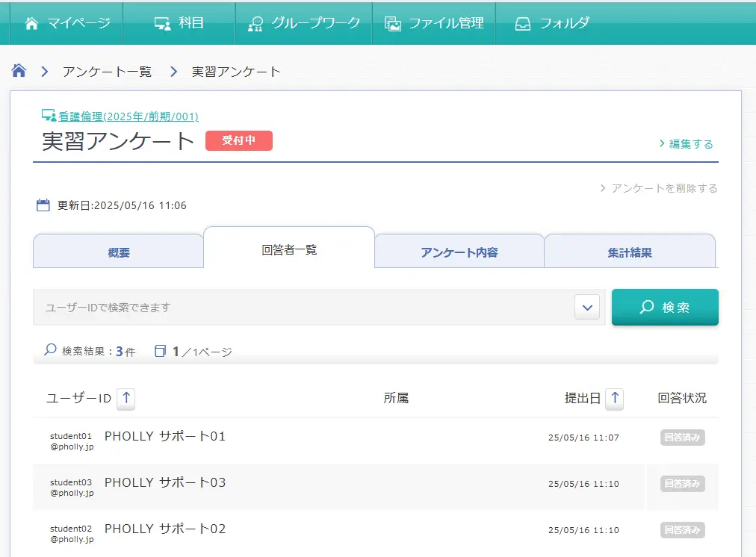Select the student01@pholly.jp user ID
The height and width of the screenshot is (557, 756).
point(72,441)
